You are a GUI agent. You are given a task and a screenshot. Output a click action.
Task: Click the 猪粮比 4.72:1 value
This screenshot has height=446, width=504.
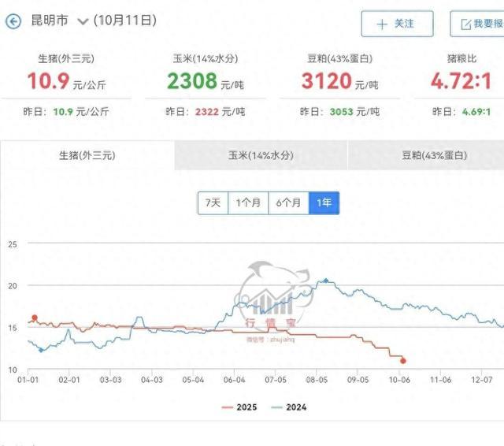461,81
